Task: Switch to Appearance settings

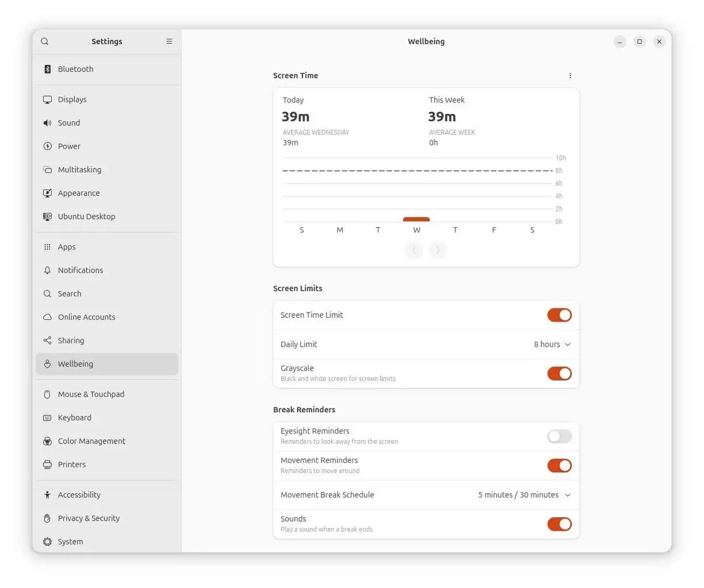Action: (107, 193)
